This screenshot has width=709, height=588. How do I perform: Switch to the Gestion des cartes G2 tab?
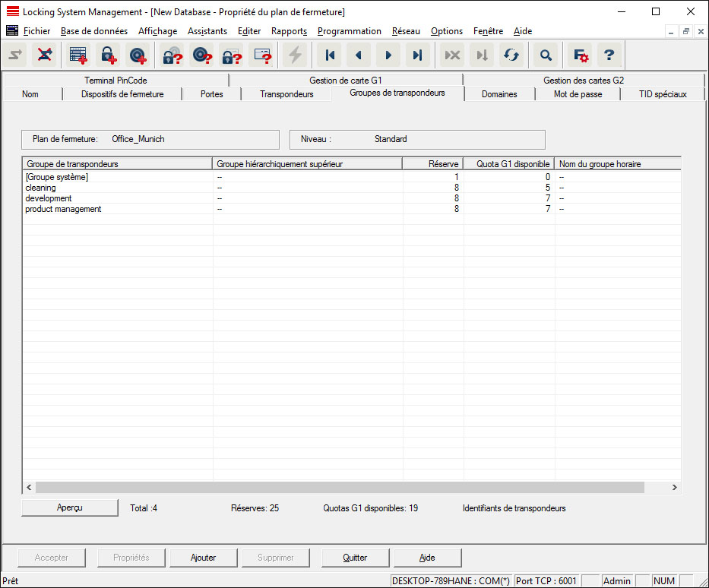click(x=583, y=80)
